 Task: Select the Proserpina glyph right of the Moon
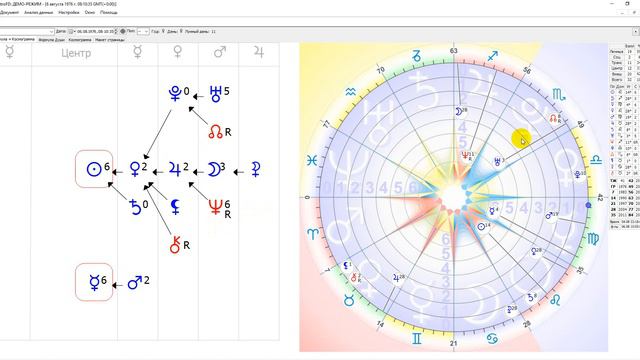pos(256,169)
